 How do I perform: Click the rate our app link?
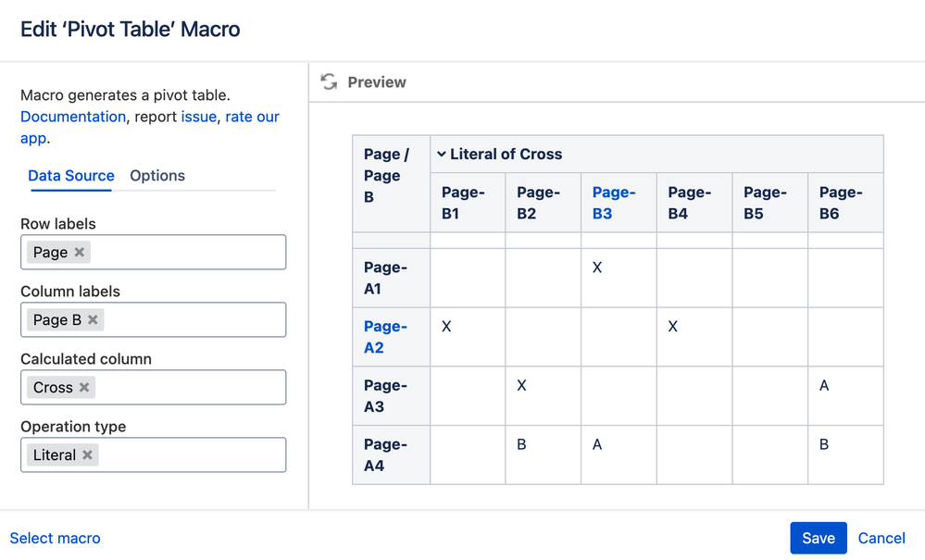pyautogui.click(x=252, y=117)
